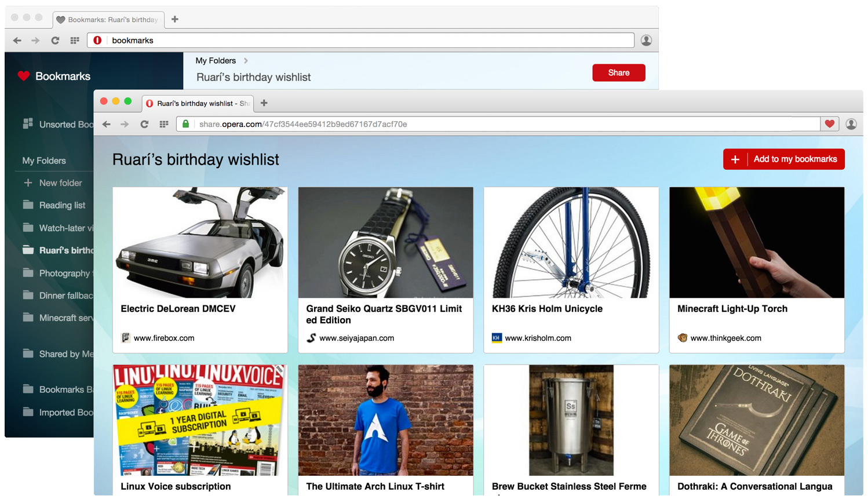Open Bookmarks Bar folder in sidebar
The width and height of the screenshot is (868, 503).
tap(58, 389)
